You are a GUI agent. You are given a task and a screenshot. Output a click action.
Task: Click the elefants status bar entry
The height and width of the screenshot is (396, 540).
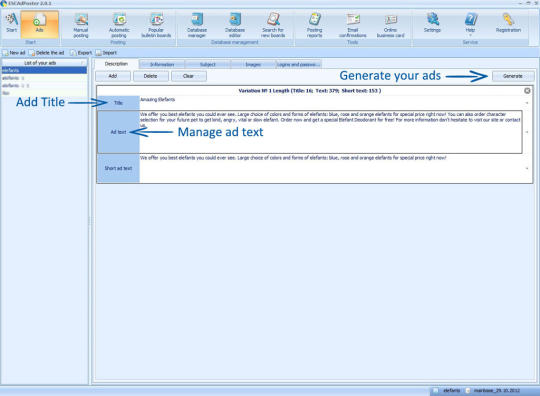(447, 390)
